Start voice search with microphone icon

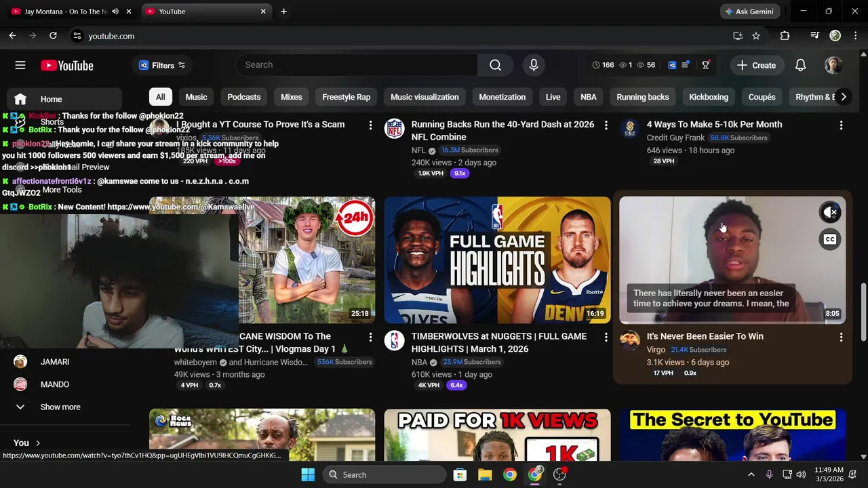(x=534, y=65)
